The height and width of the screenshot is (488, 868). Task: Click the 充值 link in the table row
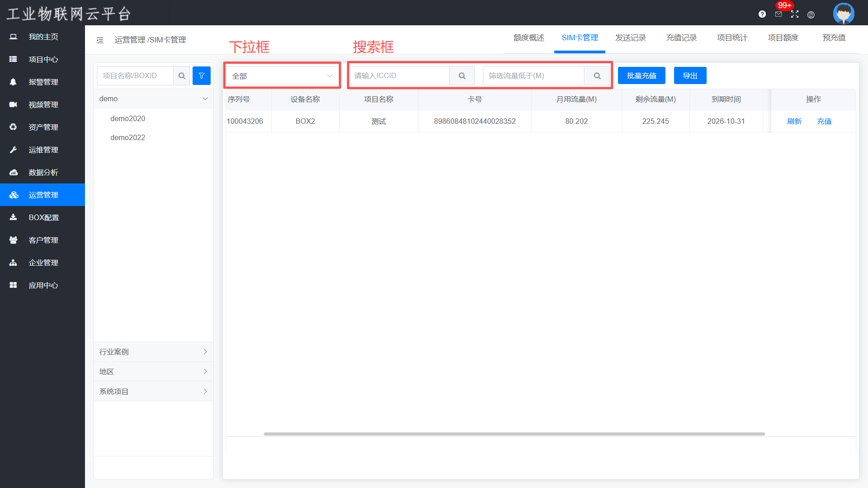click(824, 121)
